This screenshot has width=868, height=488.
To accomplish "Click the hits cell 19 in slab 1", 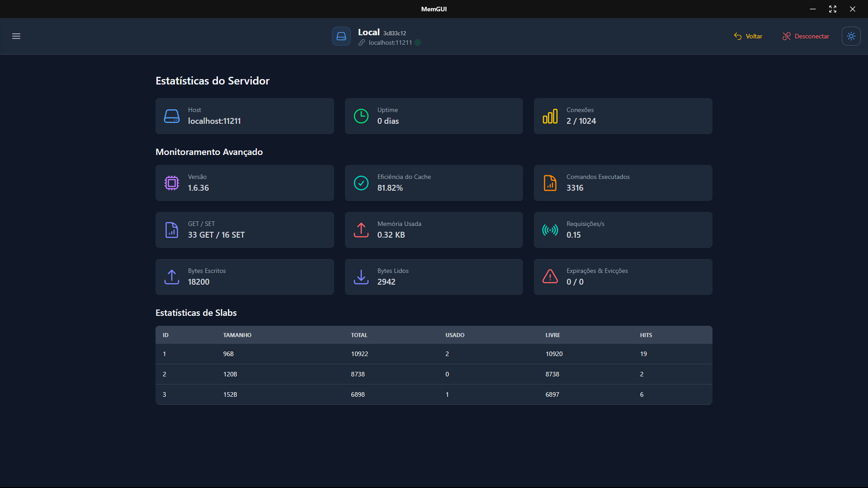I will (643, 354).
